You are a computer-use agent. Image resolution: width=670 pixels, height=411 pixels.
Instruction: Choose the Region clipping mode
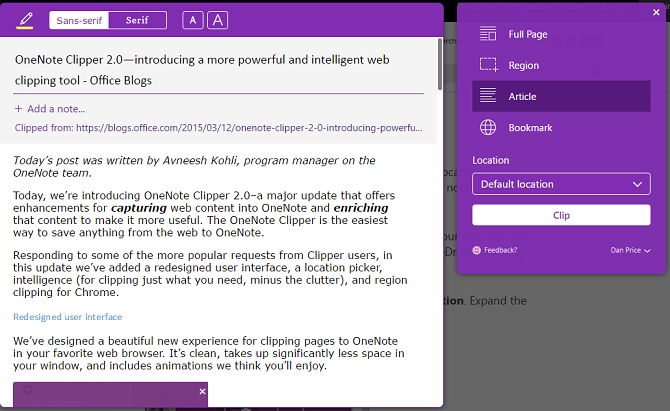(x=561, y=65)
